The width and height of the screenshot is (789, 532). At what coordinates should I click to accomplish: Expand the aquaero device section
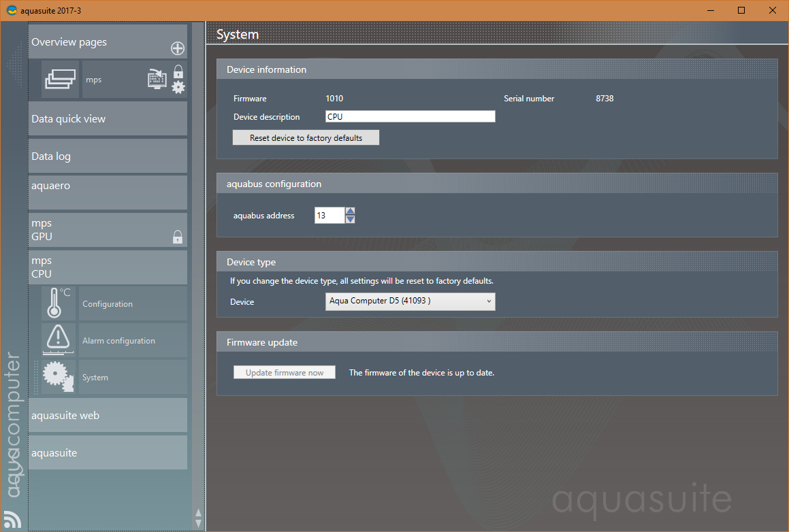coord(108,192)
